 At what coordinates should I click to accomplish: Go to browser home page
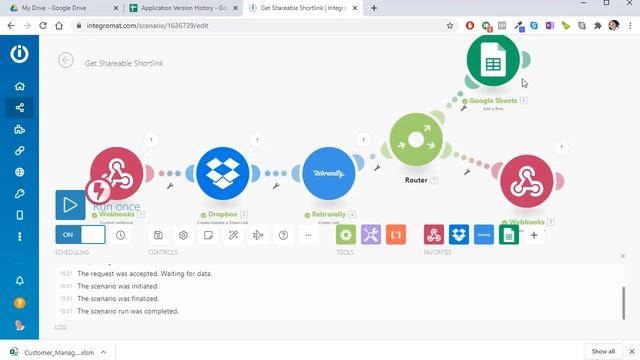59,25
